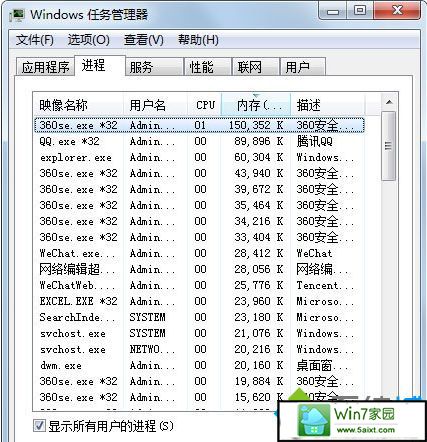Select the dwm.exe process row
Viewport: 427px width, 442px height.
pyautogui.click(x=199, y=365)
